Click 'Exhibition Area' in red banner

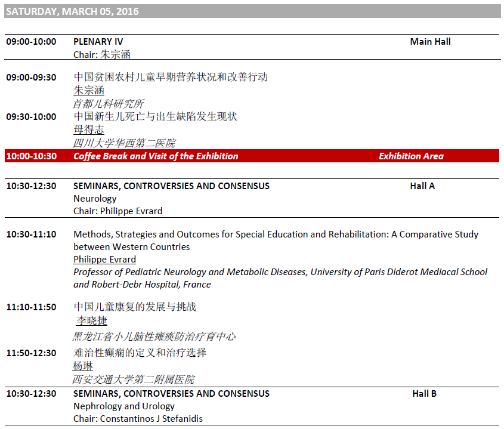point(411,156)
